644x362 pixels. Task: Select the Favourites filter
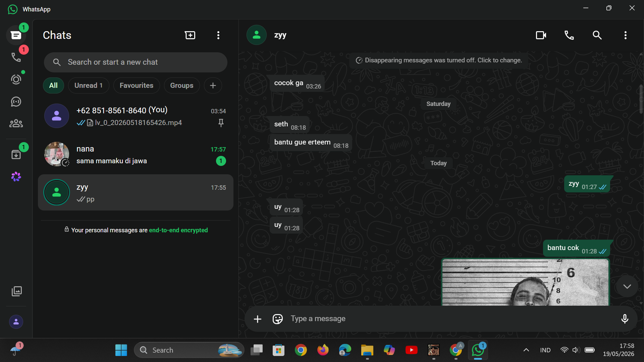coord(136,85)
